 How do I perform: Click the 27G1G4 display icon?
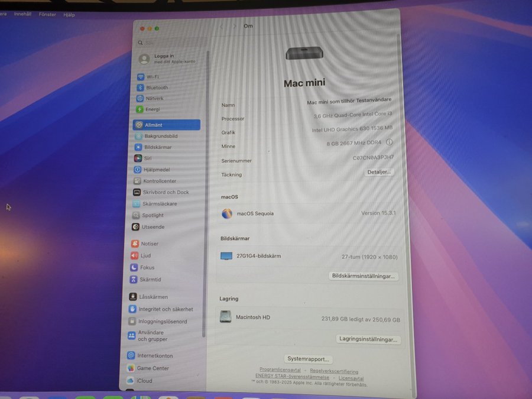pyautogui.click(x=226, y=256)
